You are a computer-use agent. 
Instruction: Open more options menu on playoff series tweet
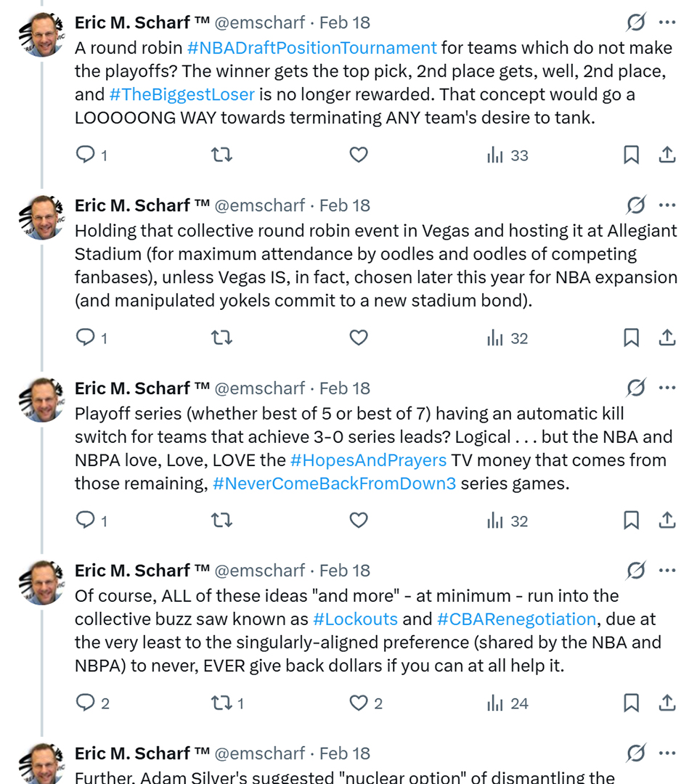[667, 388]
